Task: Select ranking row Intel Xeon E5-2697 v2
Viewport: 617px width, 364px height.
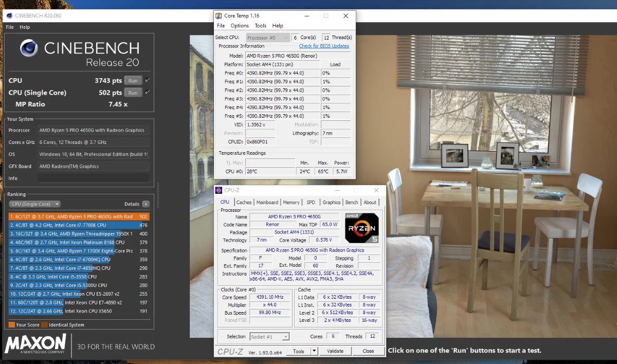Action: tap(79, 294)
